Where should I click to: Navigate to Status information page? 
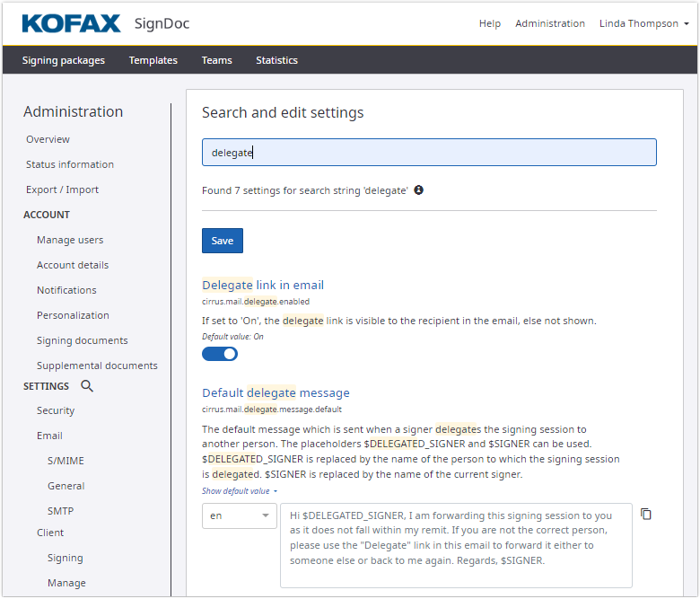click(x=70, y=164)
